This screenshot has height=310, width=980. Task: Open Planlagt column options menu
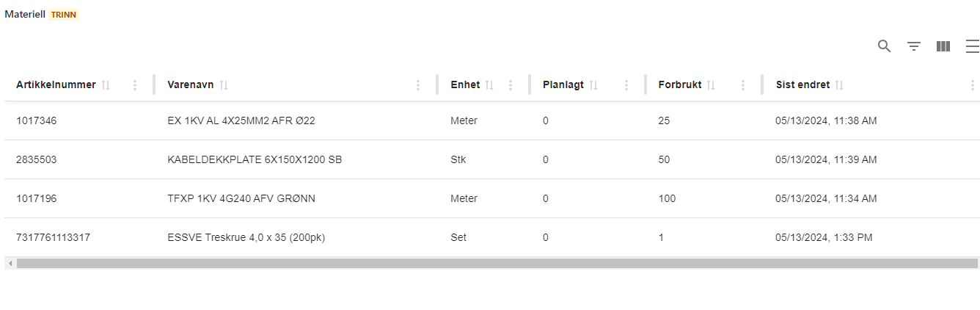click(626, 85)
